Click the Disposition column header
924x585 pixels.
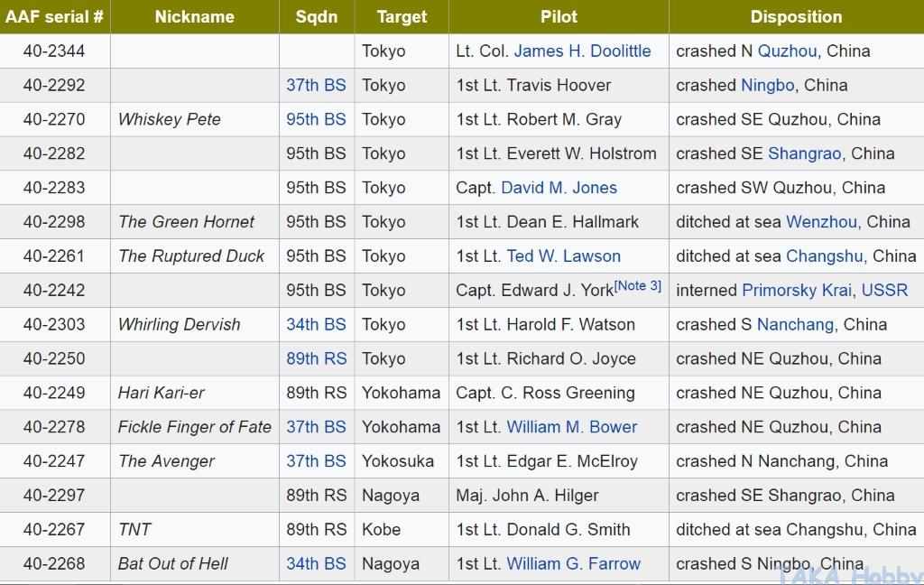(x=796, y=17)
